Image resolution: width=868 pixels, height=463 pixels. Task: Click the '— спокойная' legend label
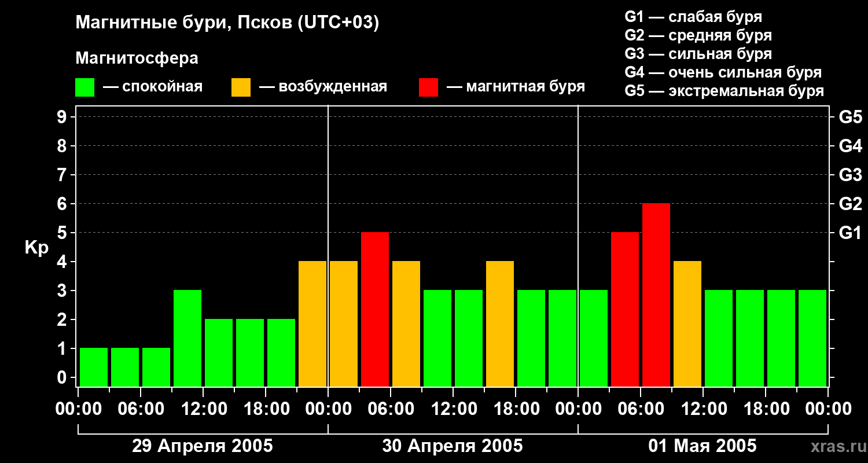pos(152,87)
